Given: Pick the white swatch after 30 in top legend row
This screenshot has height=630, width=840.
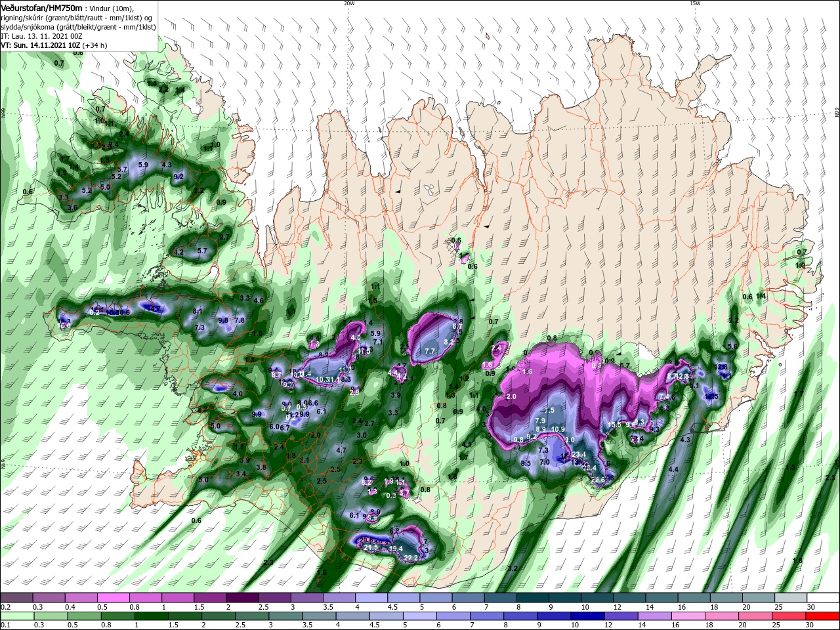Looking at the screenshot, I should point(823,598).
